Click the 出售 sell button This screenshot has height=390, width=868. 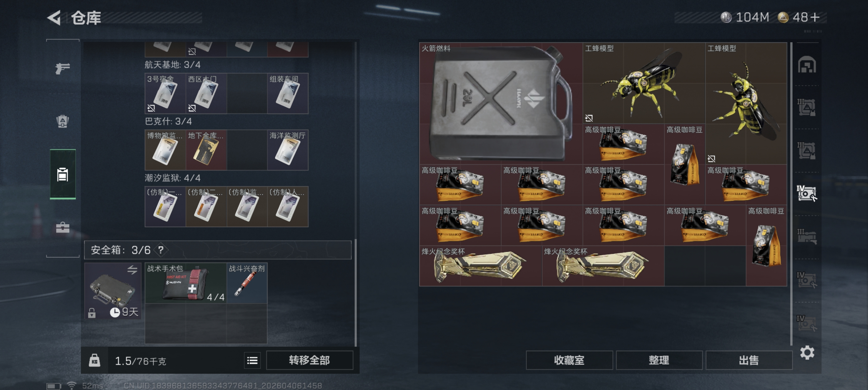(749, 360)
